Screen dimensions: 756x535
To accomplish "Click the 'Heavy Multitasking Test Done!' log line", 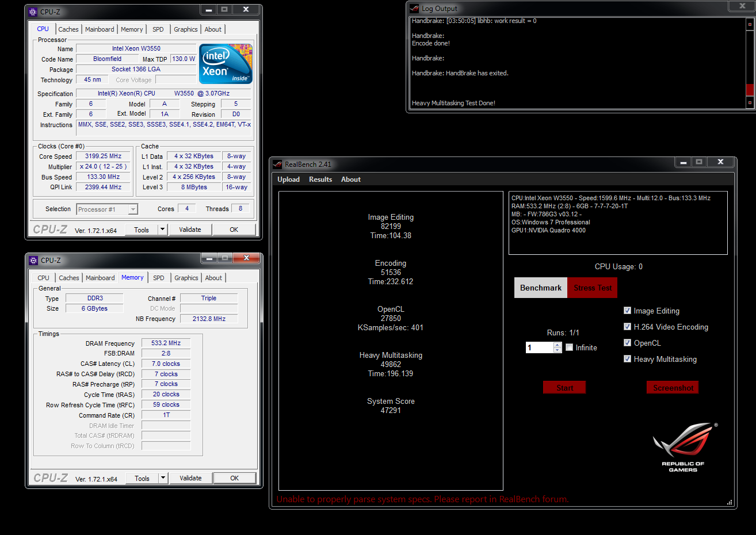I will [x=453, y=103].
